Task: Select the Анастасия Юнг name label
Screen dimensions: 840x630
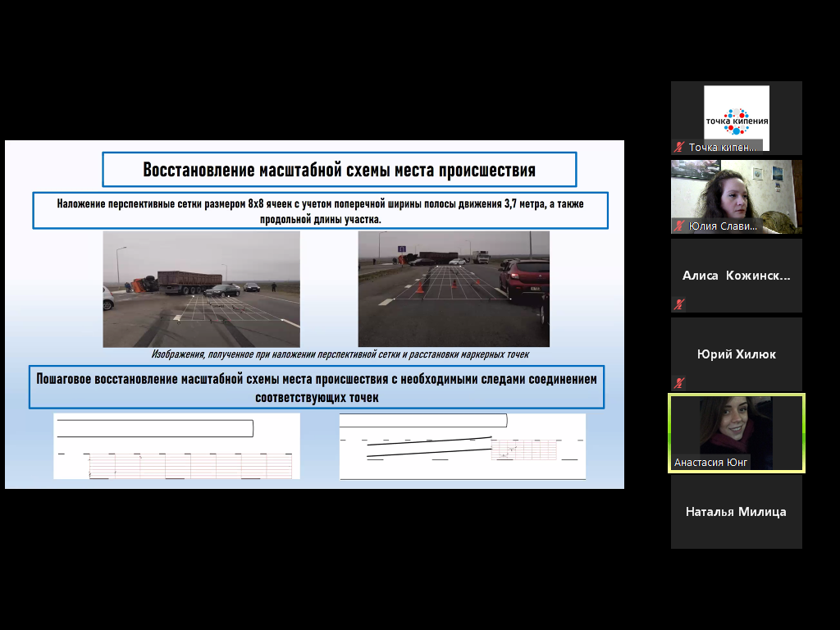Action: pyautogui.click(x=711, y=463)
